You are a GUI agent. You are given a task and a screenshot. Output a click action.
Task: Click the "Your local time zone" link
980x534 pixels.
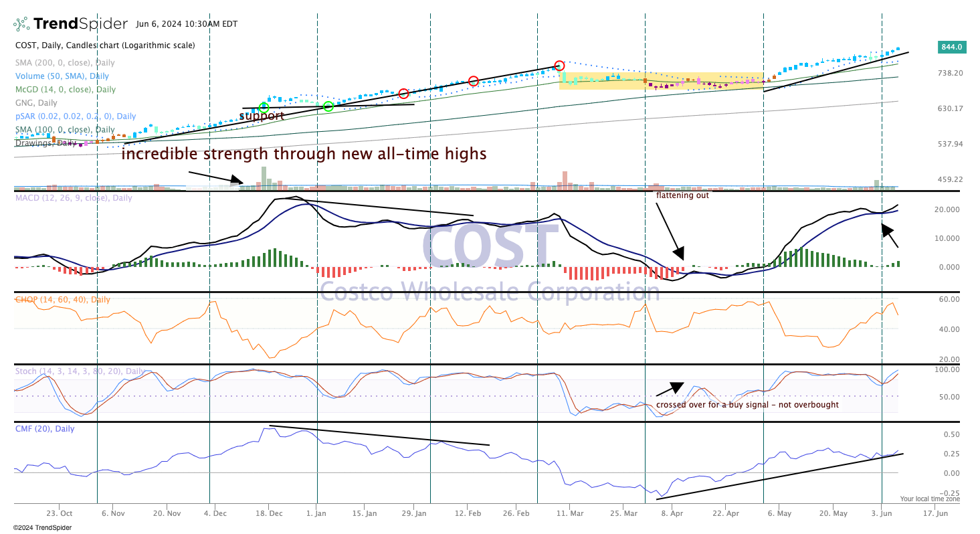coord(931,498)
